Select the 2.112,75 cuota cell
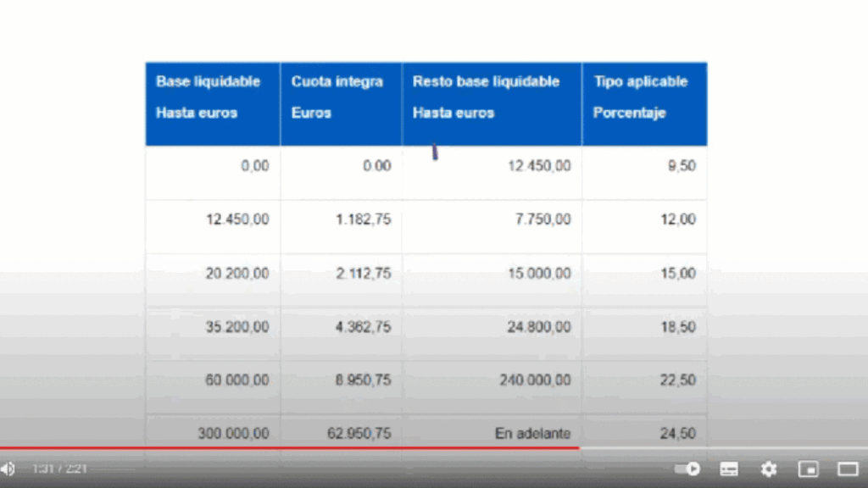Viewport: 868px width, 488px height. coord(341,280)
